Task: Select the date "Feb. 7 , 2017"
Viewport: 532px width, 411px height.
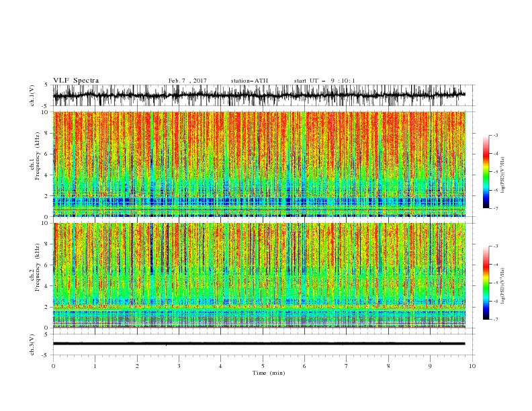Action: 187,81
